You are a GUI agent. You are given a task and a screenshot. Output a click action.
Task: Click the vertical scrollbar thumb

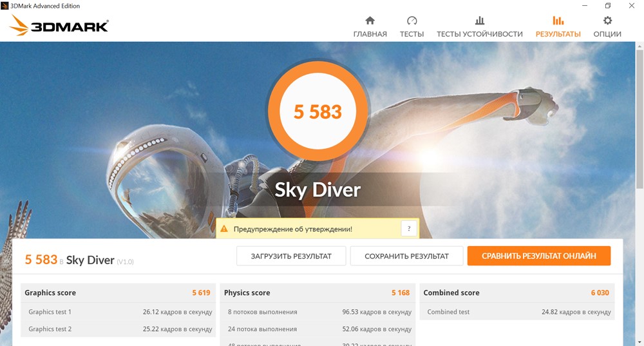click(640, 119)
